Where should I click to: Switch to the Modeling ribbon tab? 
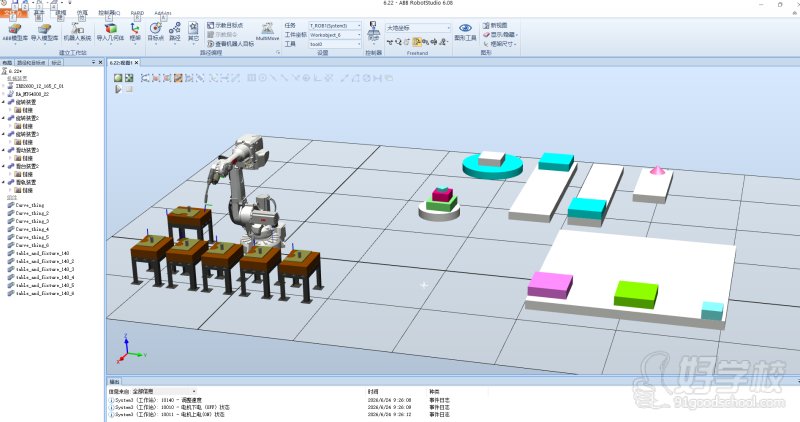click(61, 13)
